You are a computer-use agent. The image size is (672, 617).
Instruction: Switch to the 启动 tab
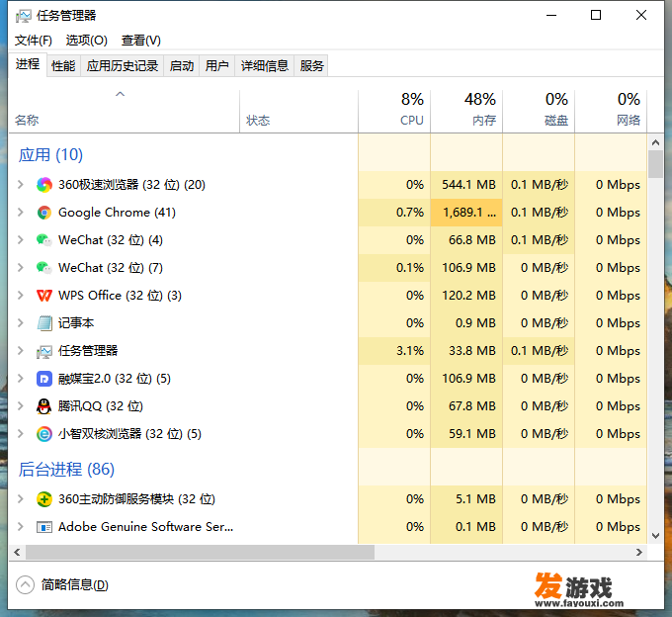click(x=182, y=66)
